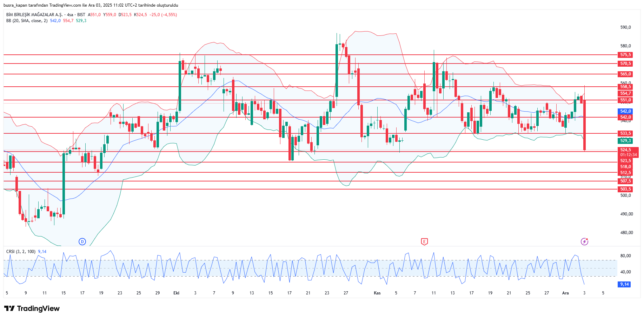Click the 575,5 red price level label
The width and height of the screenshot is (644, 319).
[x=625, y=55]
